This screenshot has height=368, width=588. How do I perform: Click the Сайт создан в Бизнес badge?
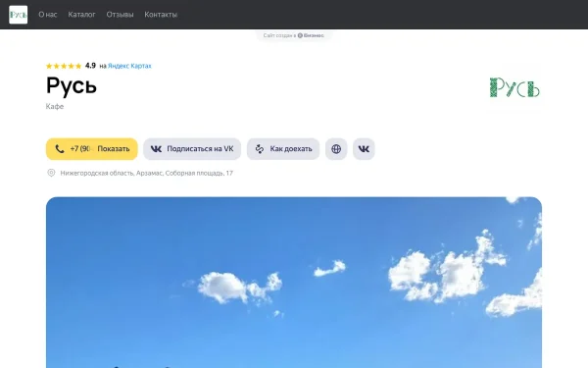tap(294, 35)
